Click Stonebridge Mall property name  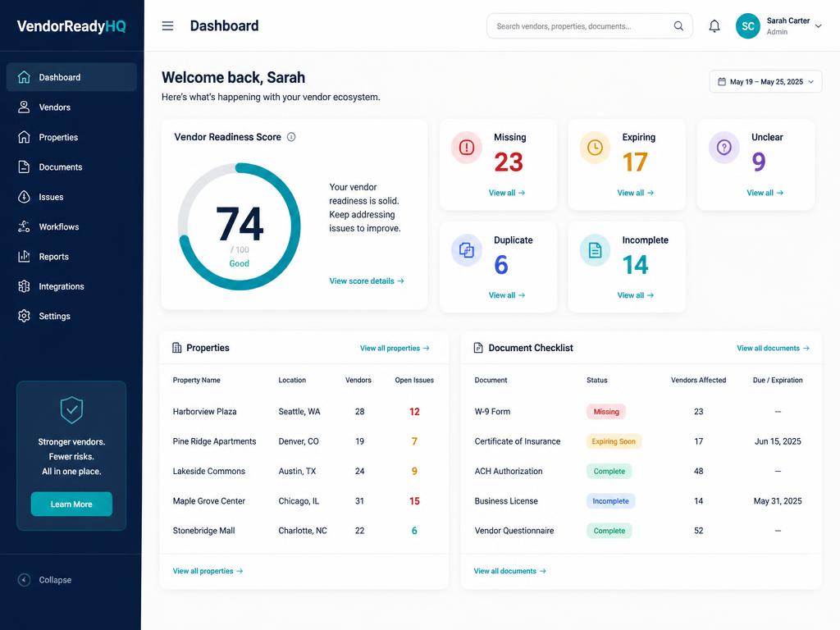(203, 531)
